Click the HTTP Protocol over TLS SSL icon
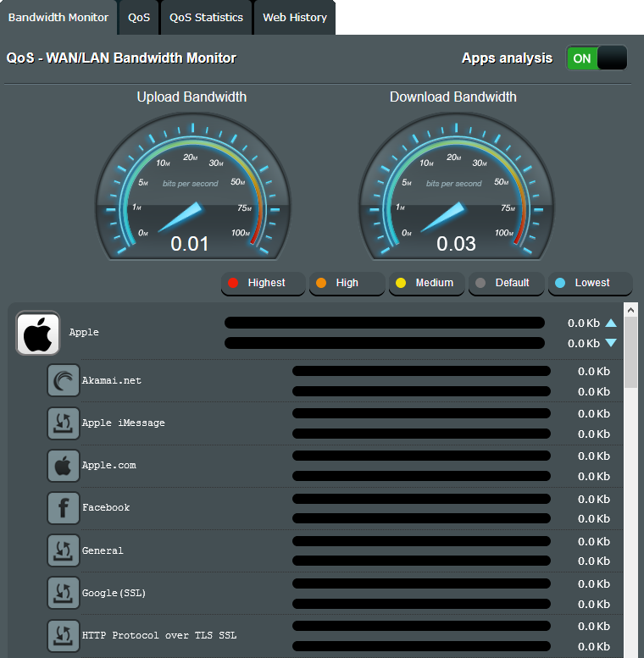The height and width of the screenshot is (658, 644). coord(64,635)
